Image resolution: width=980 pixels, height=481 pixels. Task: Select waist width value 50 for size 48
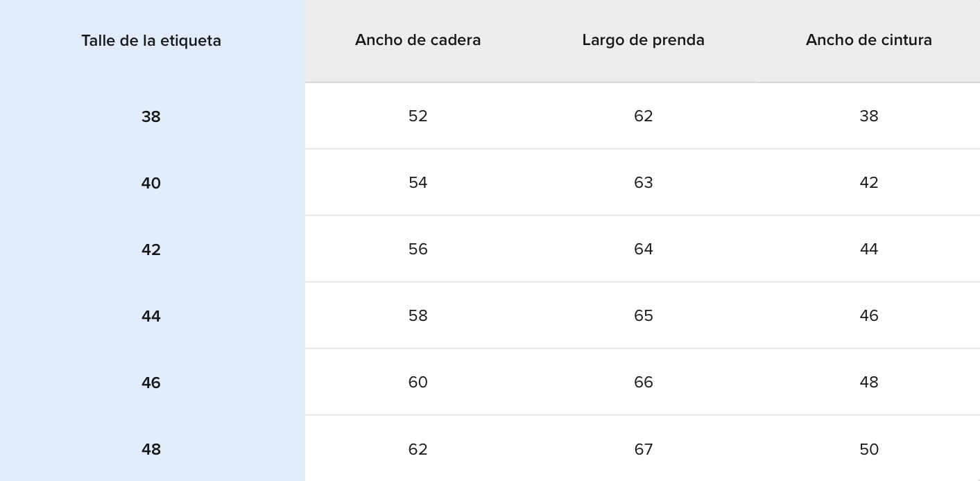[x=868, y=449]
